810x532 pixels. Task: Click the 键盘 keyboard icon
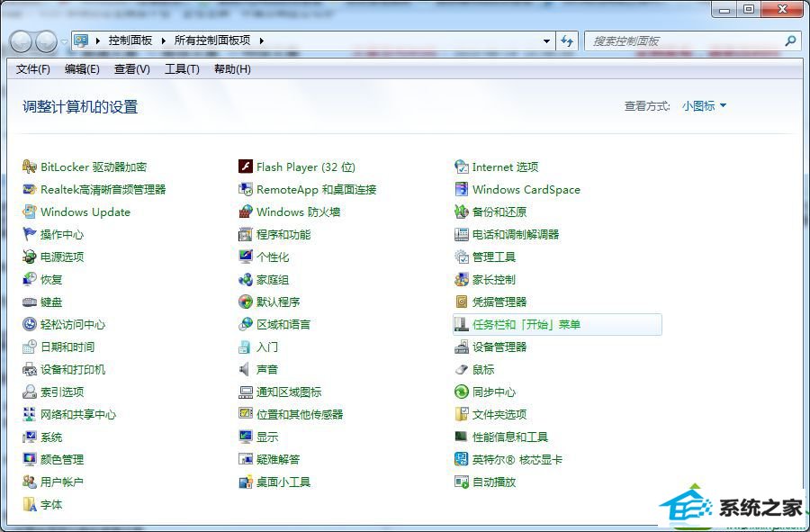(x=30, y=302)
